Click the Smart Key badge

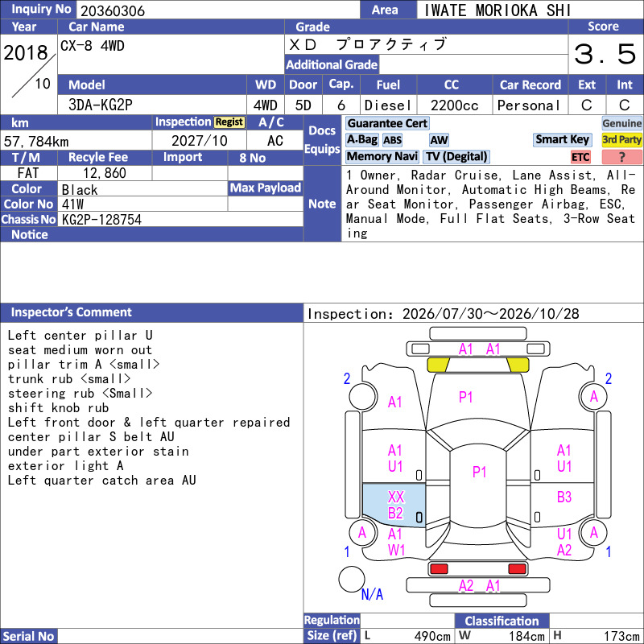(562, 139)
